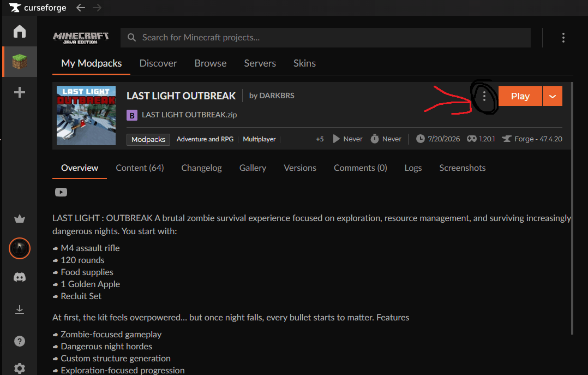Open the help question mark icon
The width and height of the screenshot is (588, 375).
click(x=20, y=341)
